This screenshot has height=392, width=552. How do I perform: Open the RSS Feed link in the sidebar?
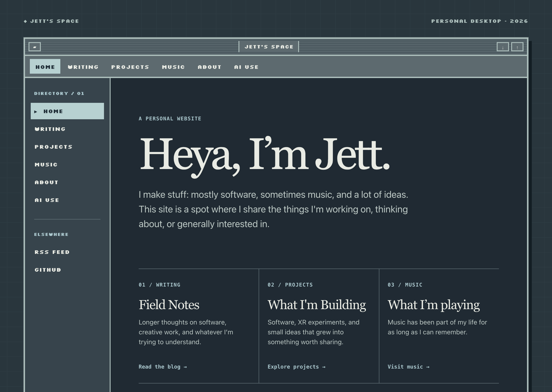click(x=67, y=252)
